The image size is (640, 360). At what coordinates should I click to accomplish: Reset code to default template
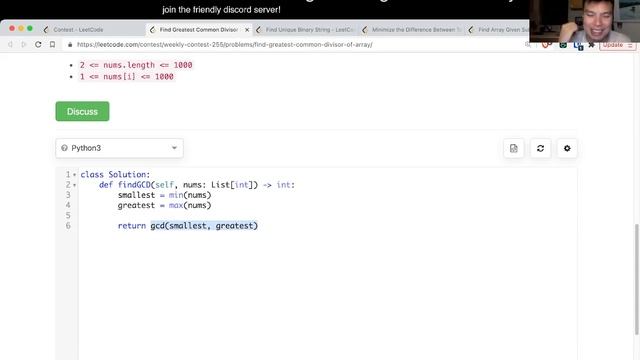pyautogui.click(x=540, y=149)
